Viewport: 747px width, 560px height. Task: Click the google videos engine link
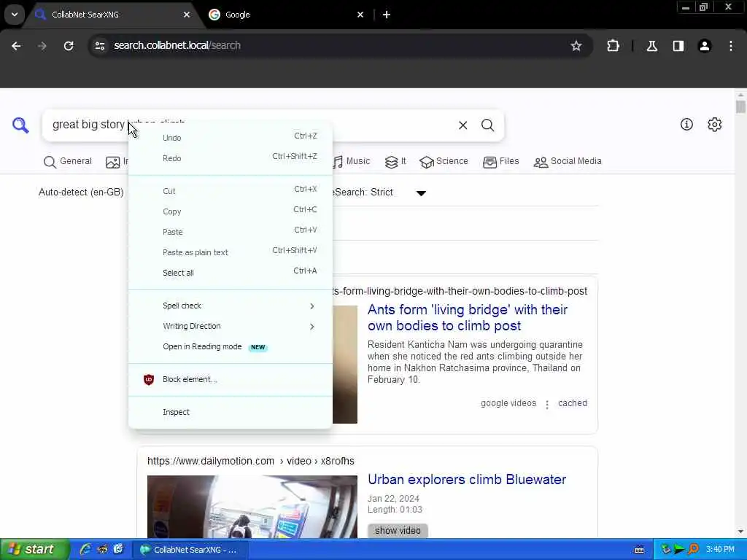pos(508,403)
